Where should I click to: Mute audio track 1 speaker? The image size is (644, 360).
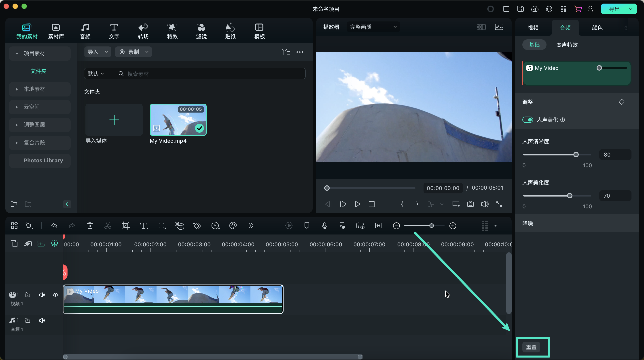pos(42,320)
